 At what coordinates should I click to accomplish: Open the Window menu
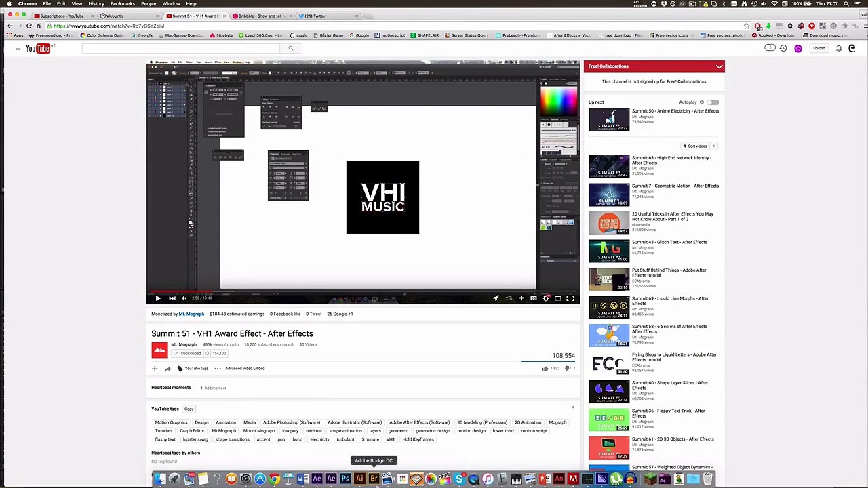pyautogui.click(x=171, y=4)
